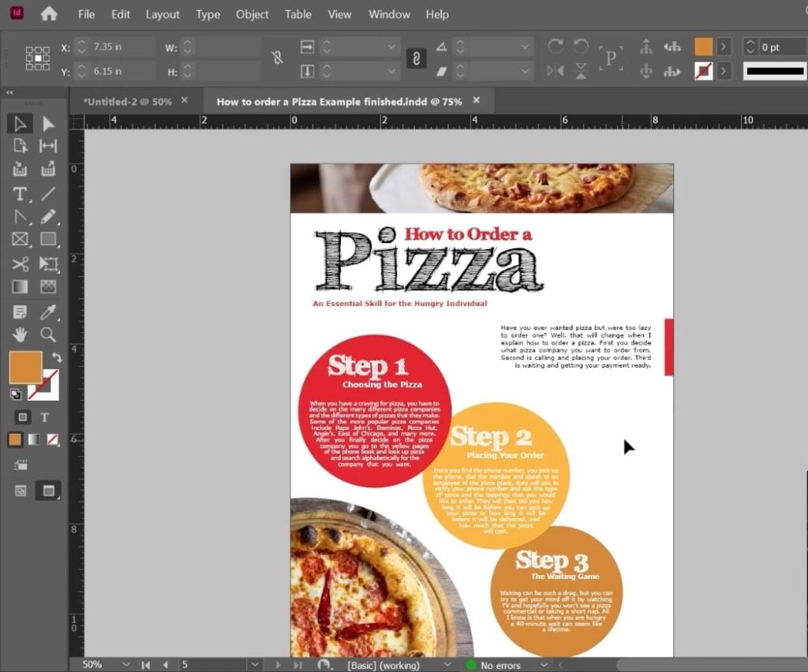Image resolution: width=808 pixels, height=672 pixels.
Task: Toggle constrain proportions for scaling link
Action: coord(416,58)
